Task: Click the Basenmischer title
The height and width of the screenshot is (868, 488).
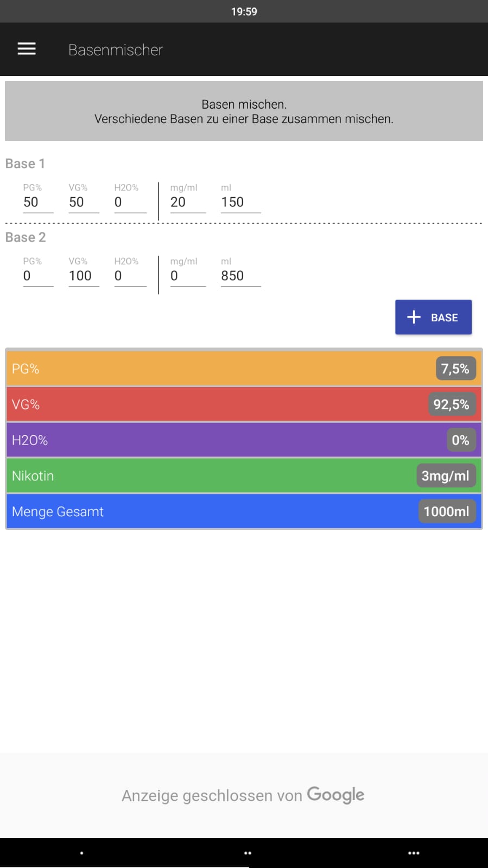Action: click(x=116, y=50)
